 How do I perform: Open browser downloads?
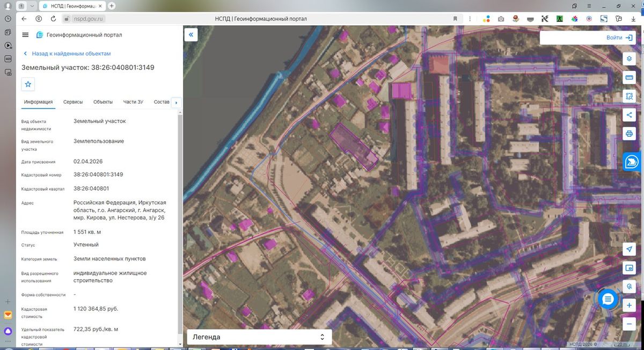(633, 19)
